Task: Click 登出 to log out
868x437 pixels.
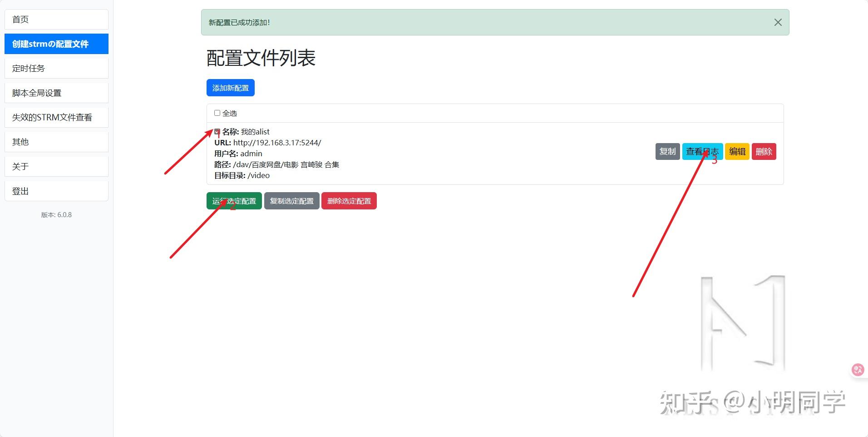Action: [56, 190]
